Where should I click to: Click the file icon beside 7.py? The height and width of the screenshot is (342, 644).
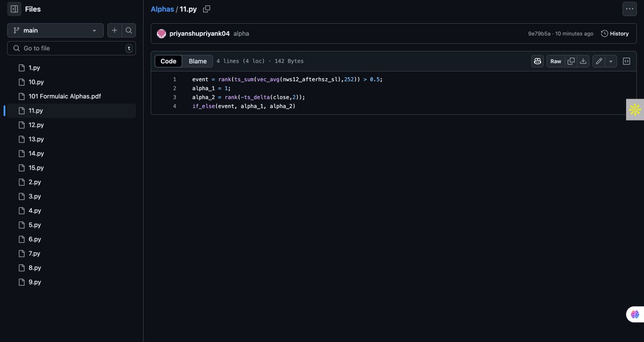pos(22,254)
